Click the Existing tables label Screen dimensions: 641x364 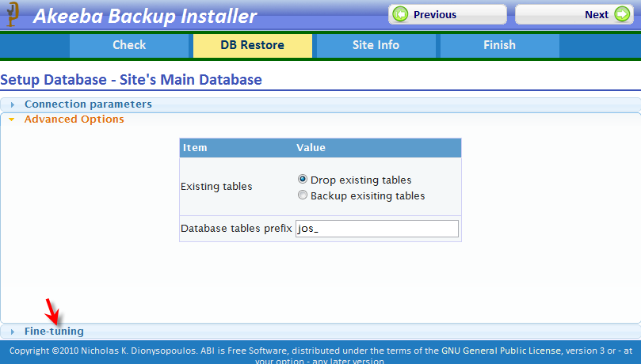216,187
